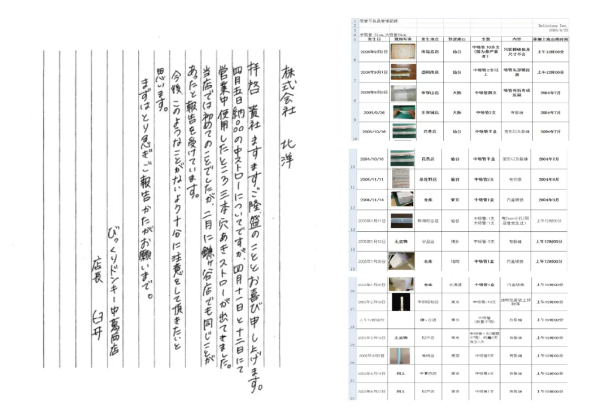The height and width of the screenshot is (413, 595).
Task: Open the dark horizontal strip photo in row 13
Action: (402, 221)
